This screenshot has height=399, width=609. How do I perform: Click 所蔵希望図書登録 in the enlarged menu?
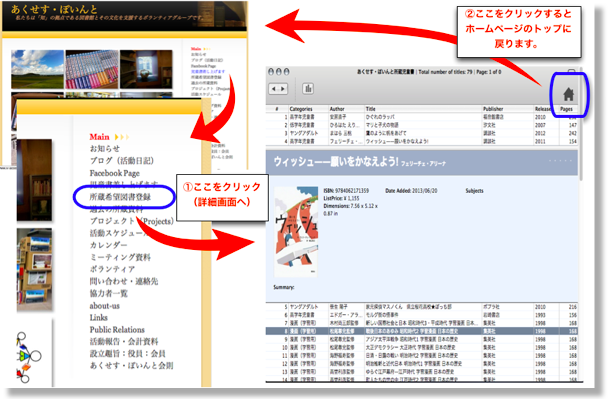(120, 197)
